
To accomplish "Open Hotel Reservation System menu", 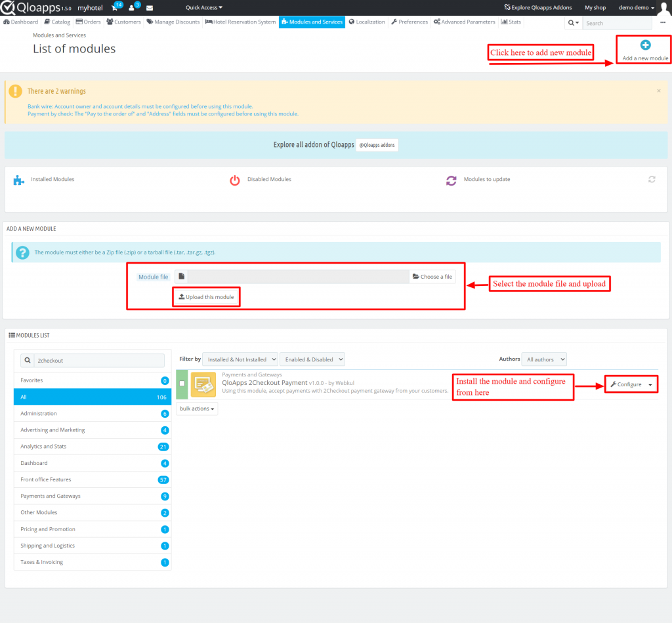I will 240,22.
